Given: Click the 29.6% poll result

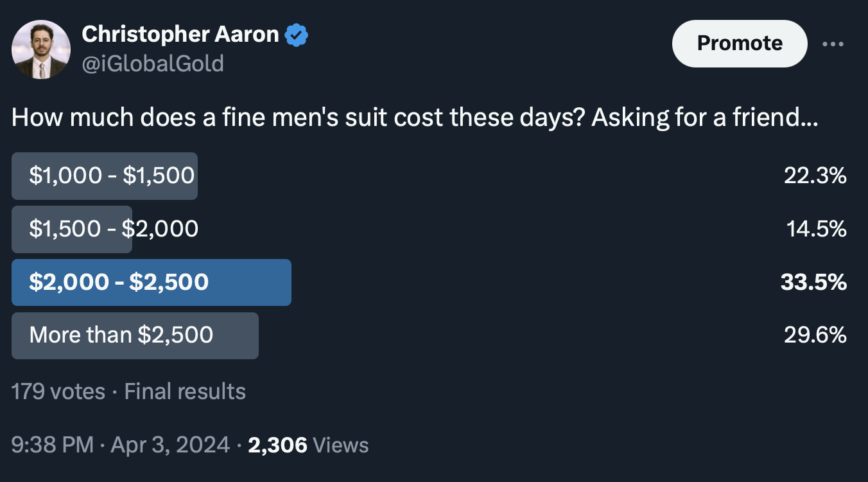Looking at the screenshot, I should (815, 335).
